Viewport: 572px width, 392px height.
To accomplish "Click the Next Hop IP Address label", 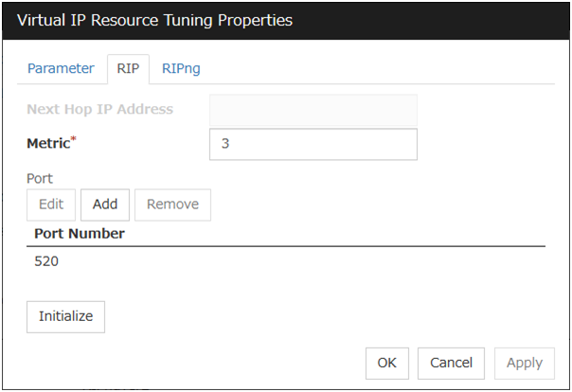I will tap(99, 109).
